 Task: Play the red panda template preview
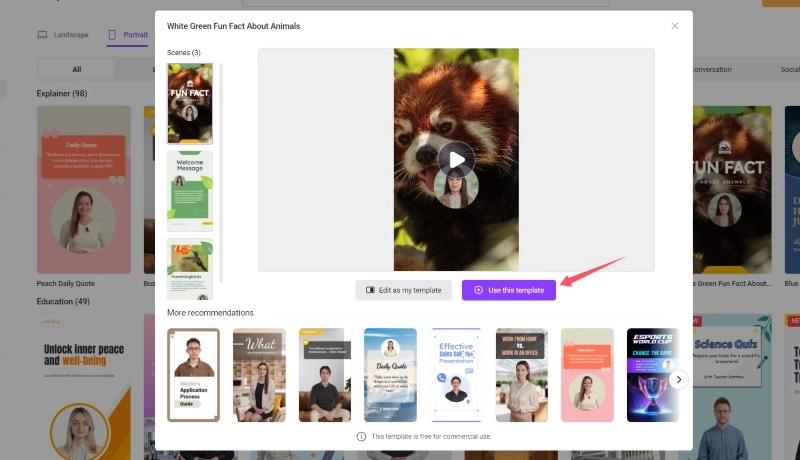coord(456,159)
